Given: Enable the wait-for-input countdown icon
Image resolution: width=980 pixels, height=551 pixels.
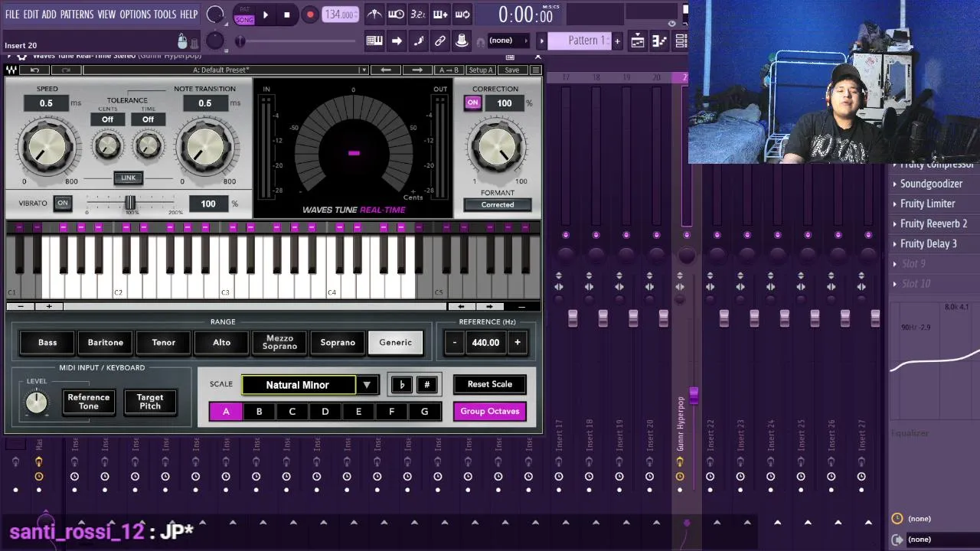Looking at the screenshot, I should click(x=396, y=14).
